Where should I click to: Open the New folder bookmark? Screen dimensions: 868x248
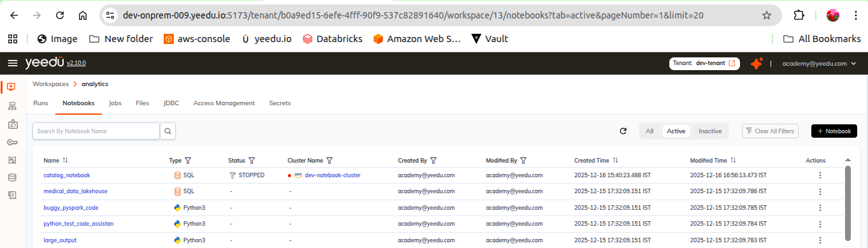(121, 39)
